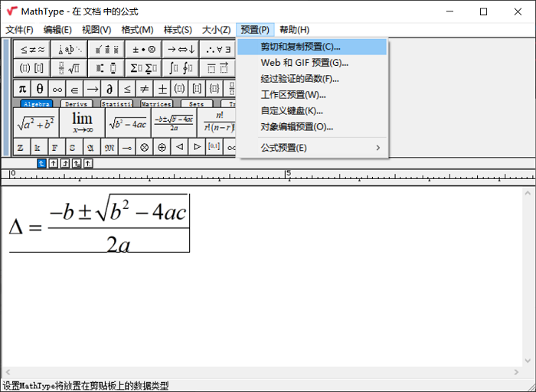This screenshot has height=392, width=536.
Task: Insert the not-equal symbol ≠
Action: coord(145,89)
